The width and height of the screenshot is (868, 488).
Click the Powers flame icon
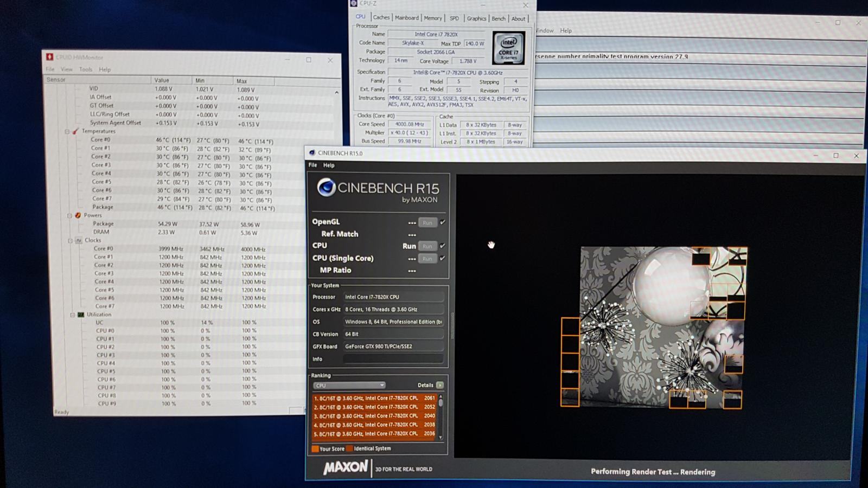click(78, 215)
